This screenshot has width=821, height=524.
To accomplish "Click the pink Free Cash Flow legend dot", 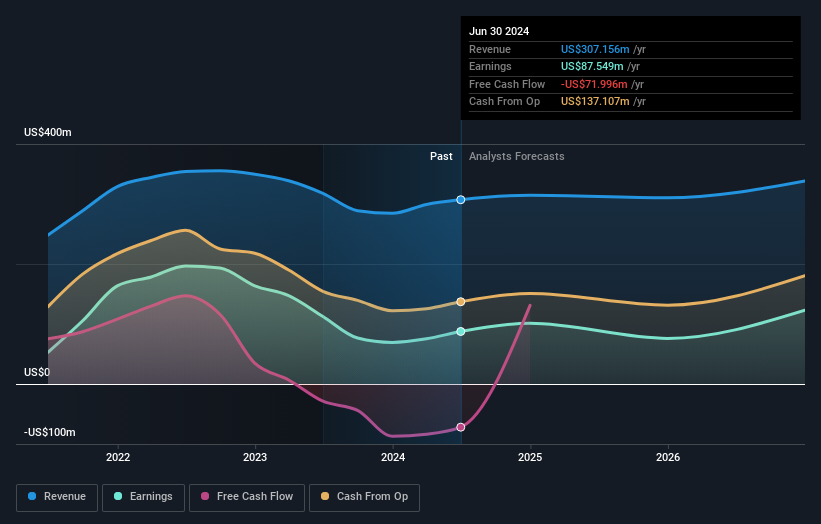I will tap(205, 496).
